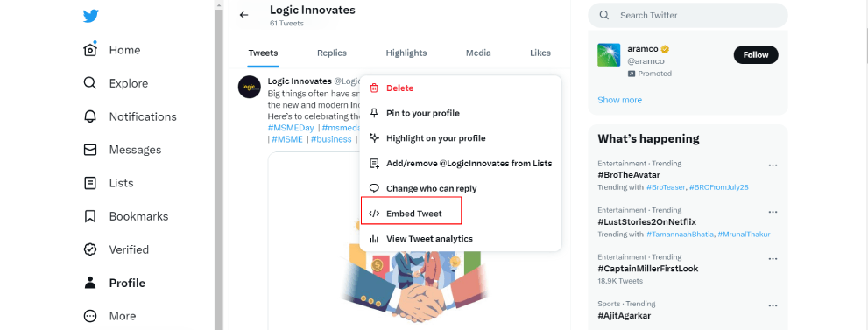The image size is (868, 330).
Task: Open options for #BroTheAvatar trend
Action: (x=773, y=165)
